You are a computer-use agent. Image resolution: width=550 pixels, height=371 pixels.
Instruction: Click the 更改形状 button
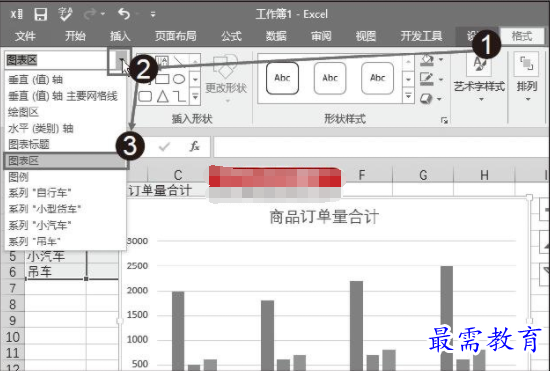click(226, 79)
